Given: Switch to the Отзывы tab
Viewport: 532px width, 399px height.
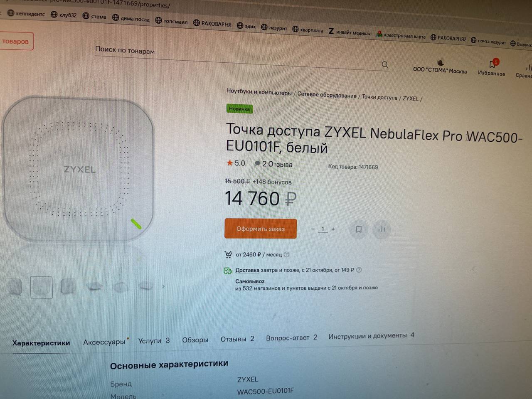Looking at the screenshot, I should point(237,339).
